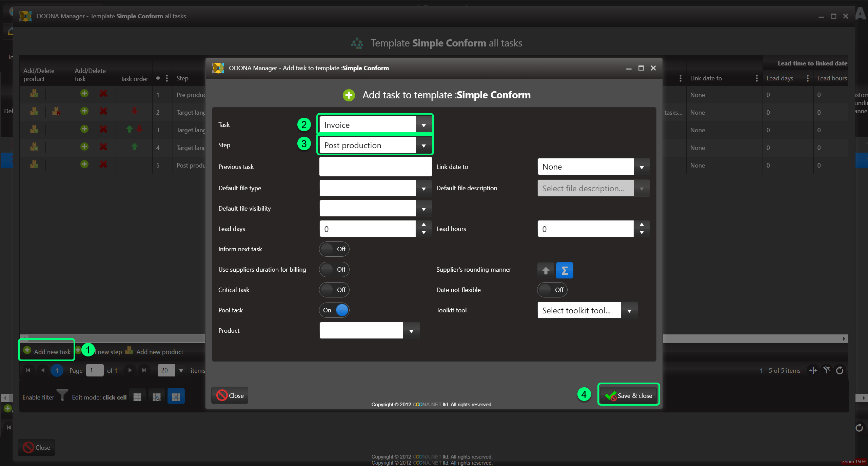Click the Enable filter funnel icon
The image size is (868, 466).
[x=62, y=395]
